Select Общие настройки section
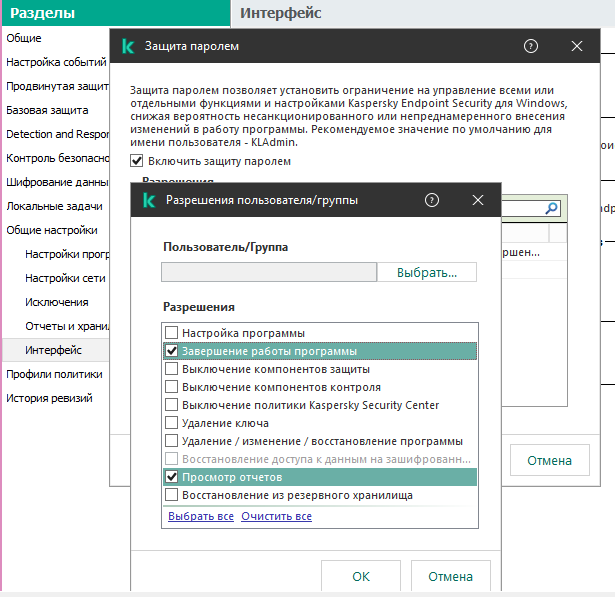 tap(52, 230)
